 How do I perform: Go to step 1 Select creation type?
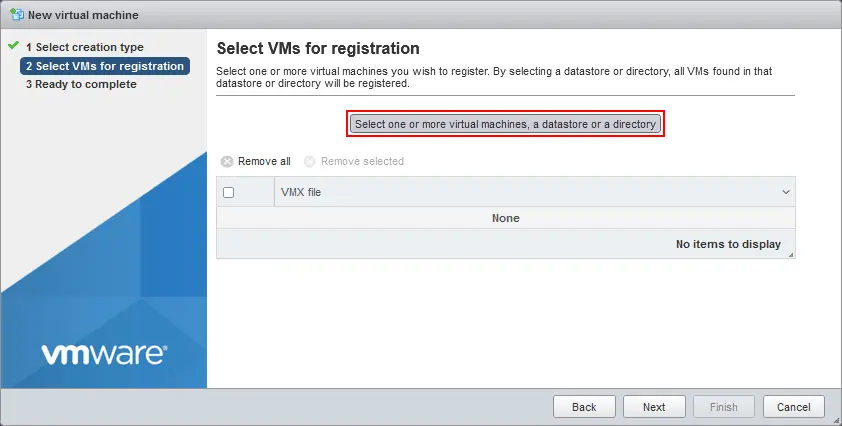tap(84, 47)
